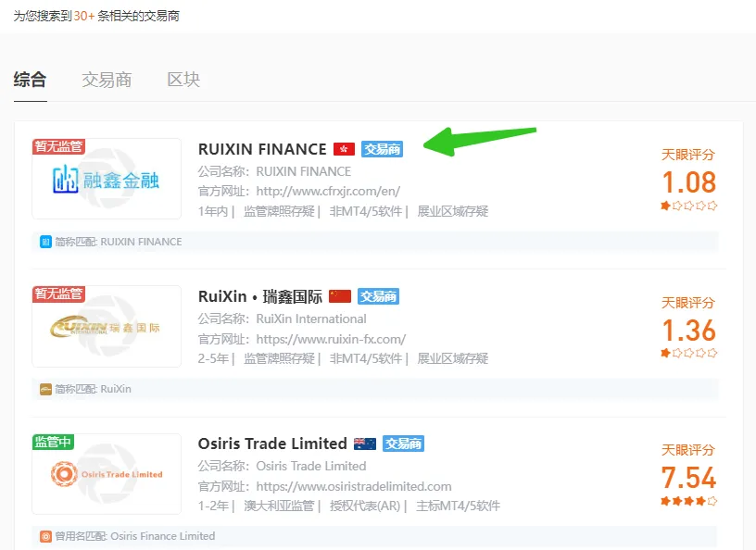Click the 30+ results count
Viewport: 756px width, 550px height.
[84, 16]
